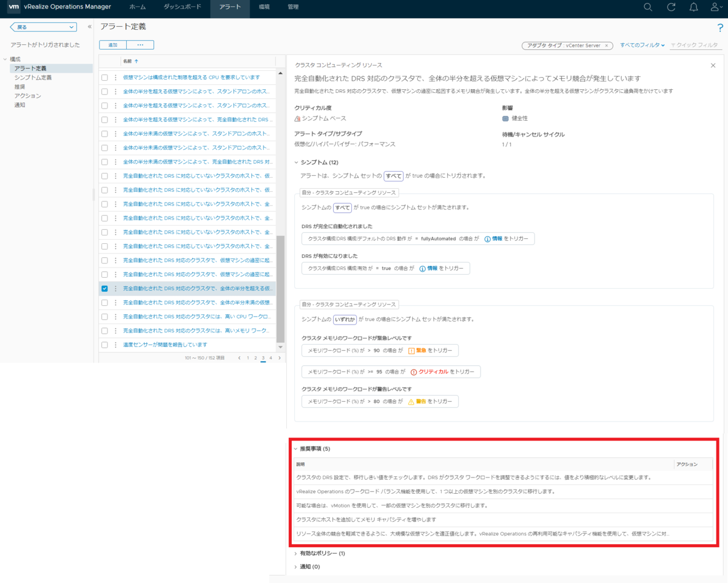728x583 pixels.
Task: Check the 仮想マシンは構成された制限を超える CPU checkbox
Action: 104,77
